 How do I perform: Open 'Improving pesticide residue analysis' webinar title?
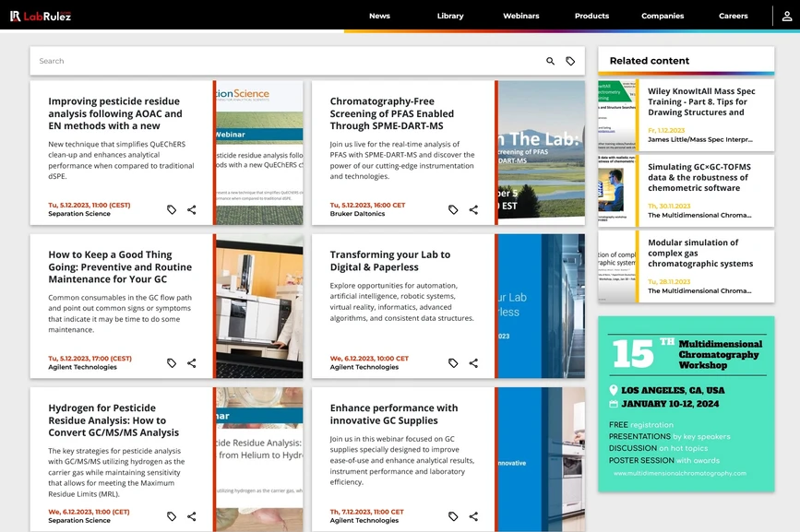[114, 113]
